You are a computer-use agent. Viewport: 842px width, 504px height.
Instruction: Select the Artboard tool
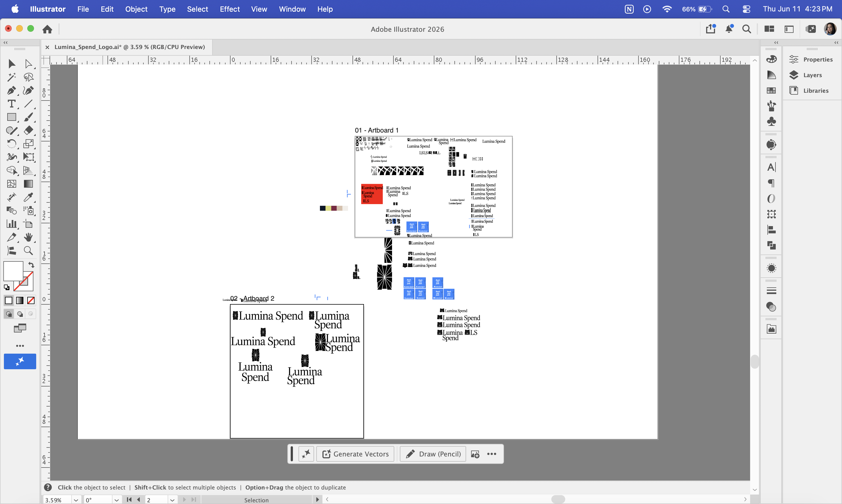click(28, 224)
